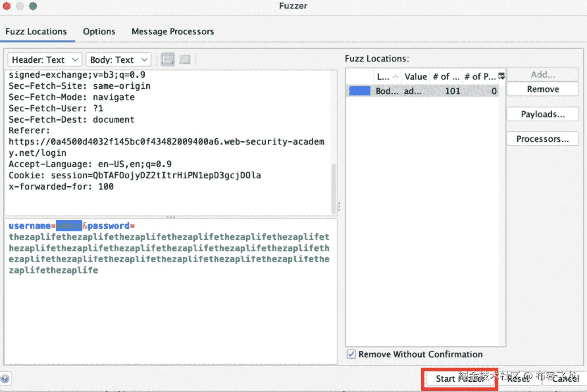Open the Message Processors tab

172,31
